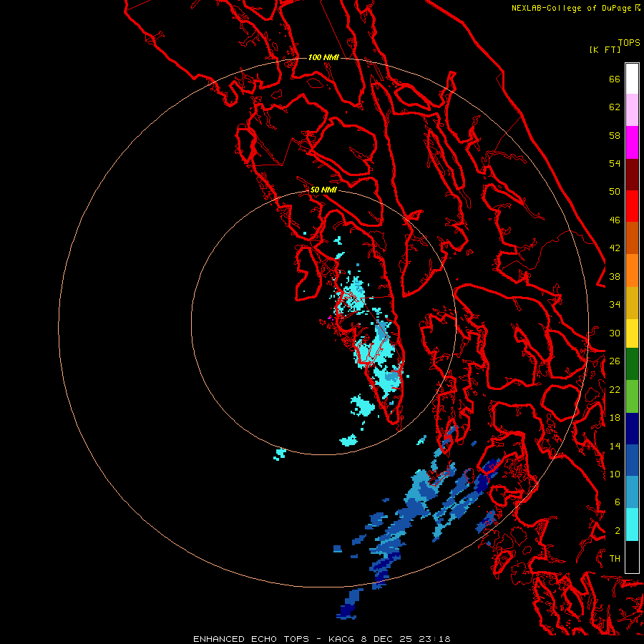Click the white 66 kft color swatch

pyautogui.click(x=632, y=79)
